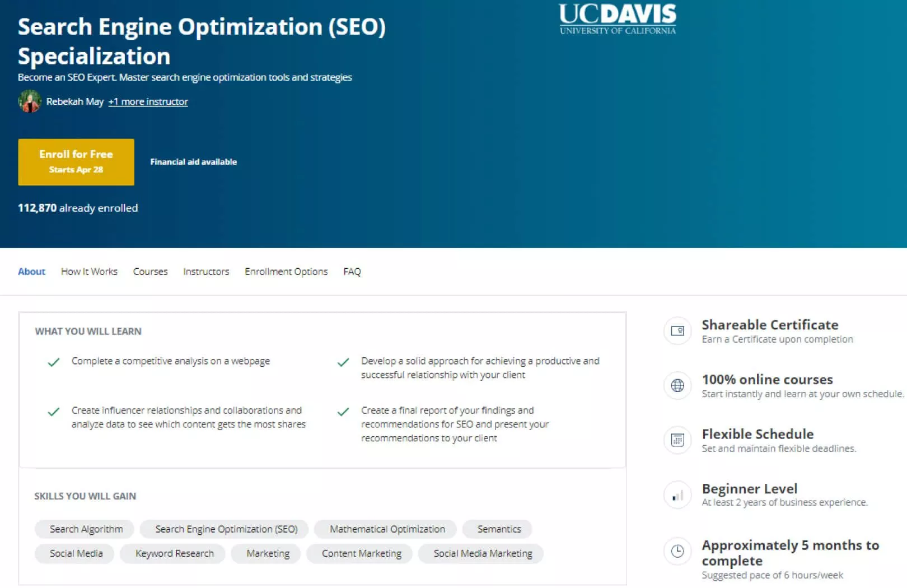Click the Financial aid available link
Screen dimensions: 907x588
193,162
